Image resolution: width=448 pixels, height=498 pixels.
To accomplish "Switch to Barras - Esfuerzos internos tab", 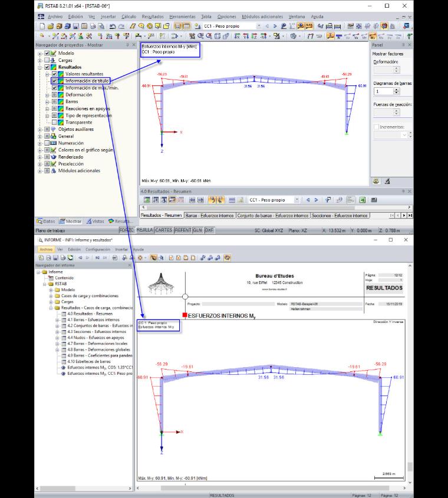I will [209, 215].
